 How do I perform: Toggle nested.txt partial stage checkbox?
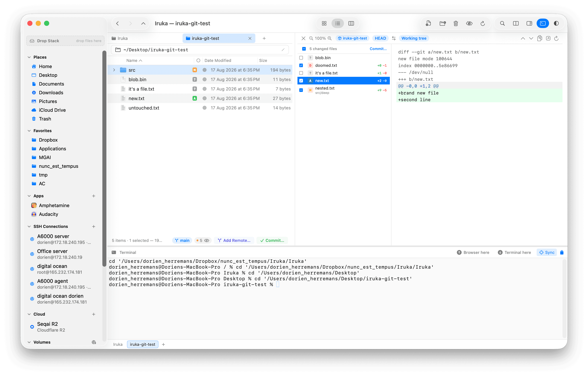coord(301,90)
